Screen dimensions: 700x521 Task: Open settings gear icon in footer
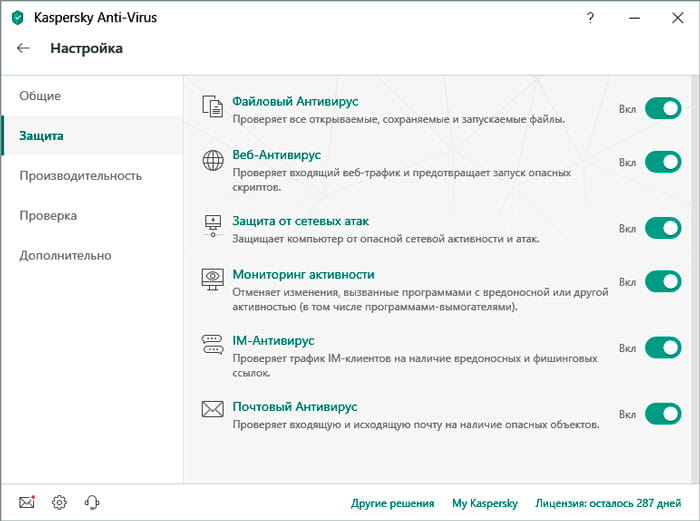pos(59,502)
